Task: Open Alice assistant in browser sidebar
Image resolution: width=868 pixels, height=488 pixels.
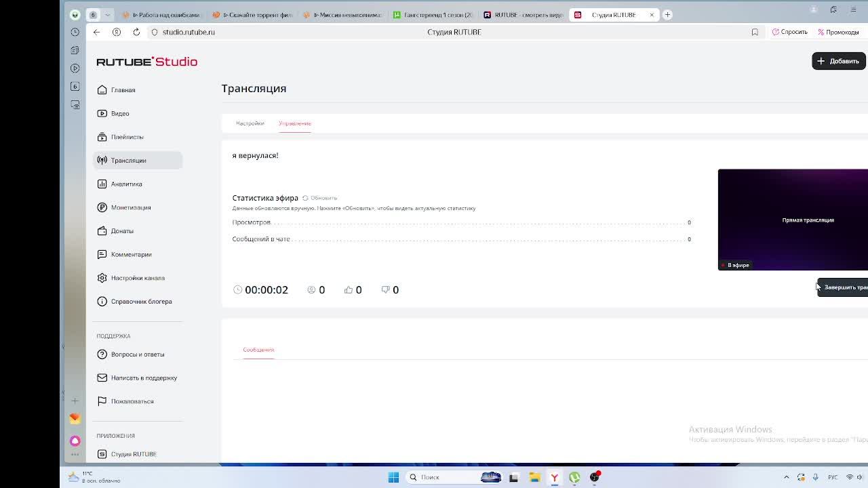Action: click(x=75, y=441)
